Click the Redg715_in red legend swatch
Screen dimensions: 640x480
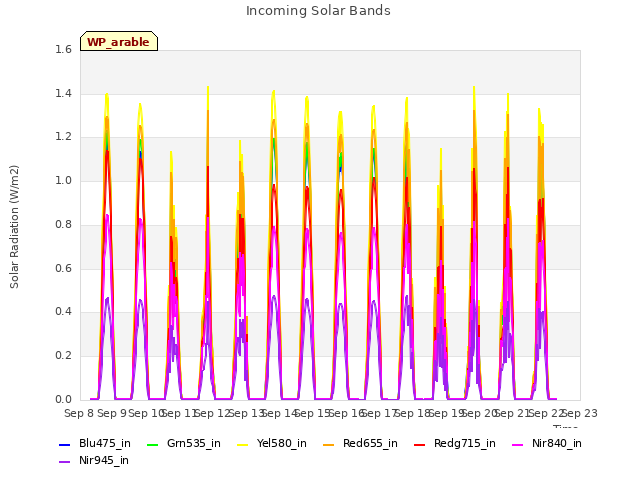[420, 444]
